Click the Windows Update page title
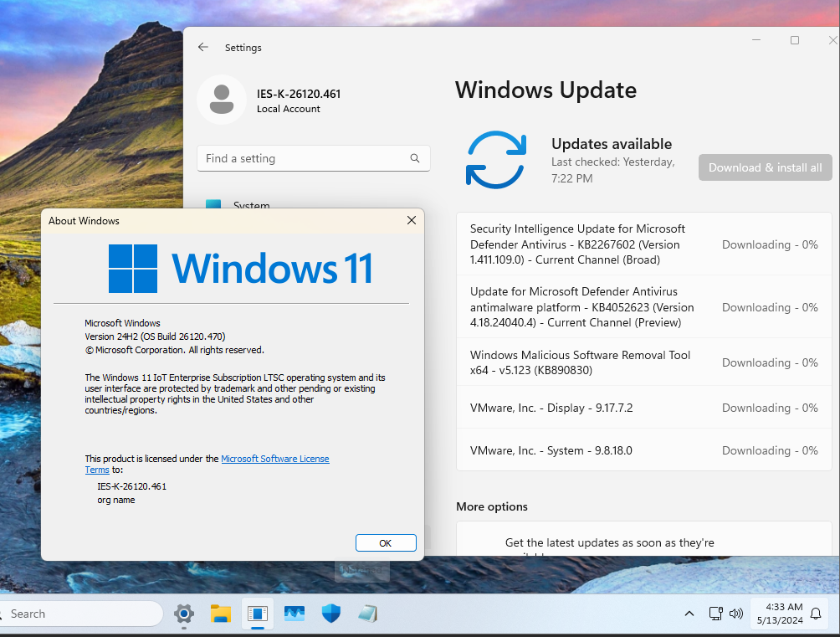The height and width of the screenshot is (637, 840). (545, 90)
